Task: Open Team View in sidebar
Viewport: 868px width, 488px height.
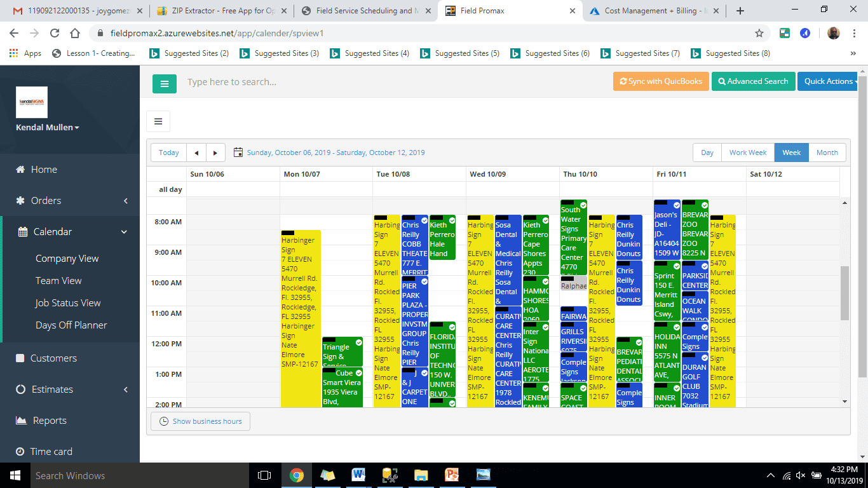Action: 58,281
